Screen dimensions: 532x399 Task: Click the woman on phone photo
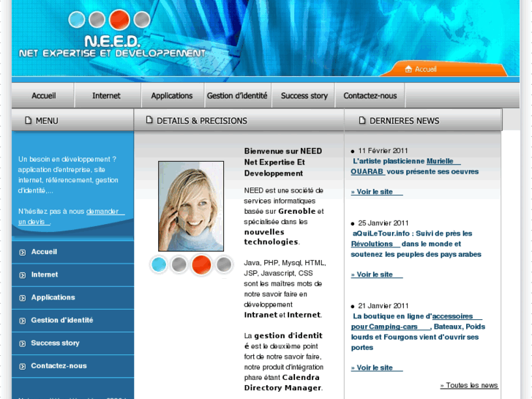pyautogui.click(x=191, y=206)
